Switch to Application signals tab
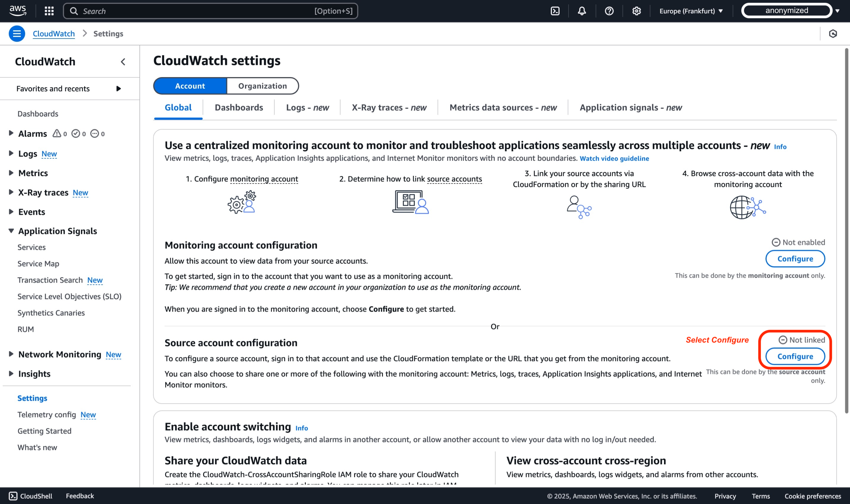Viewport: 850px width, 504px height. [631, 108]
